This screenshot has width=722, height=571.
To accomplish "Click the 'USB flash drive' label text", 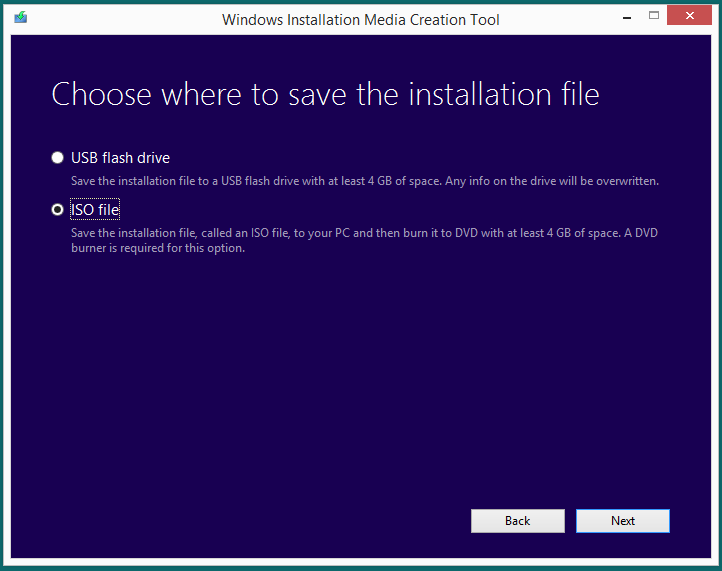I will tap(120, 158).
